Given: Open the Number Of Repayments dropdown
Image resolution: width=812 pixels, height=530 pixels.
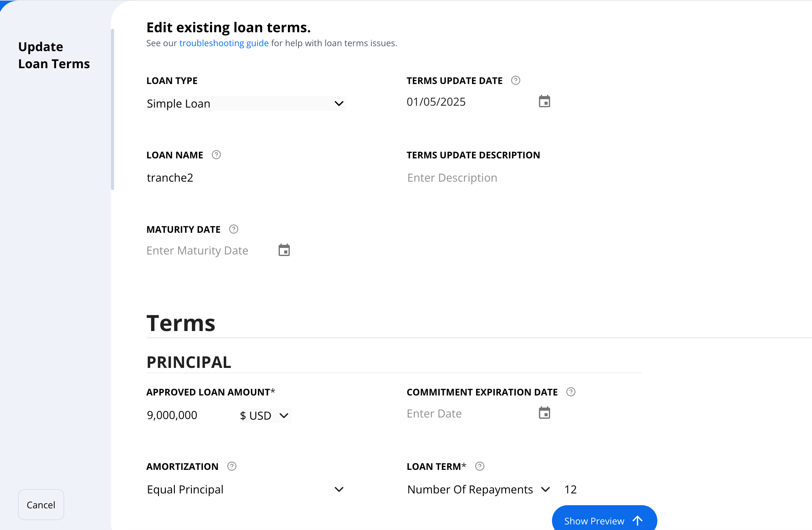Looking at the screenshot, I should coord(479,490).
